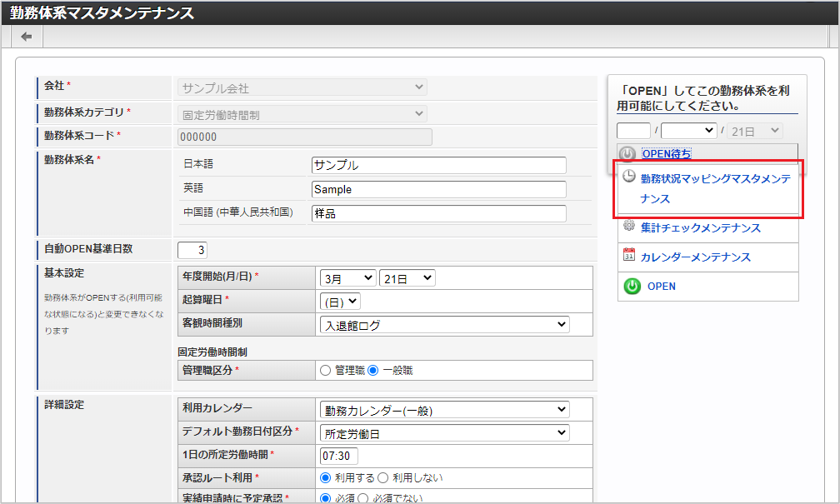Click the 勤務体系コード field 000000
Screen dimensions: 840x504
pos(305,137)
